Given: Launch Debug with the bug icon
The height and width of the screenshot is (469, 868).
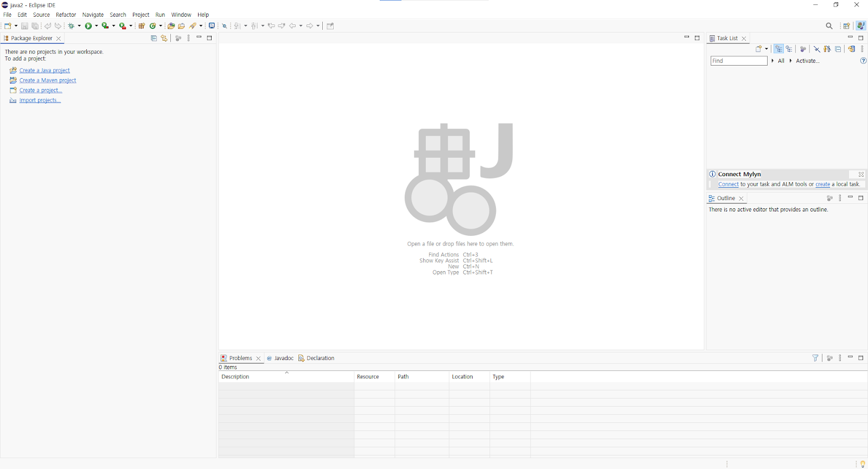Looking at the screenshot, I should tap(71, 25).
